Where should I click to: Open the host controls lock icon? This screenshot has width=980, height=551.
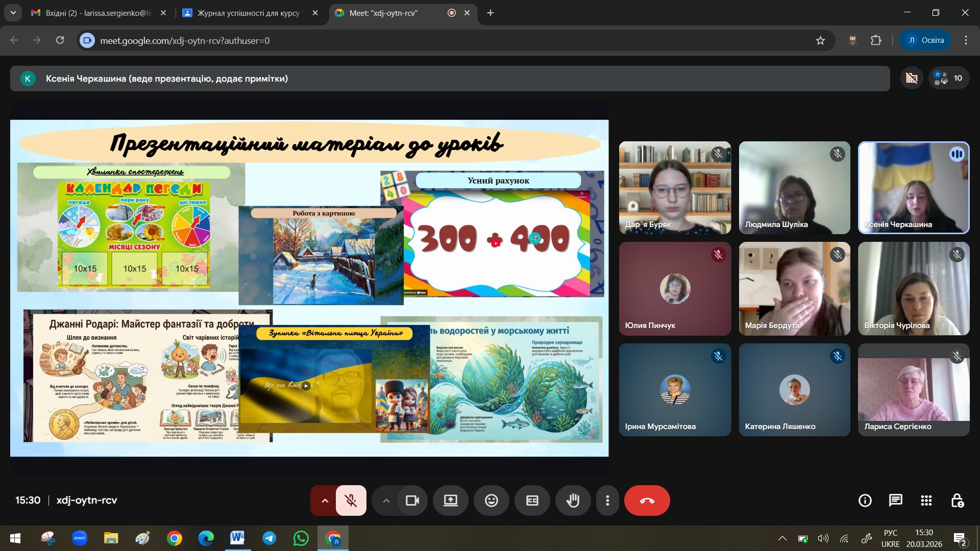pyautogui.click(x=957, y=500)
